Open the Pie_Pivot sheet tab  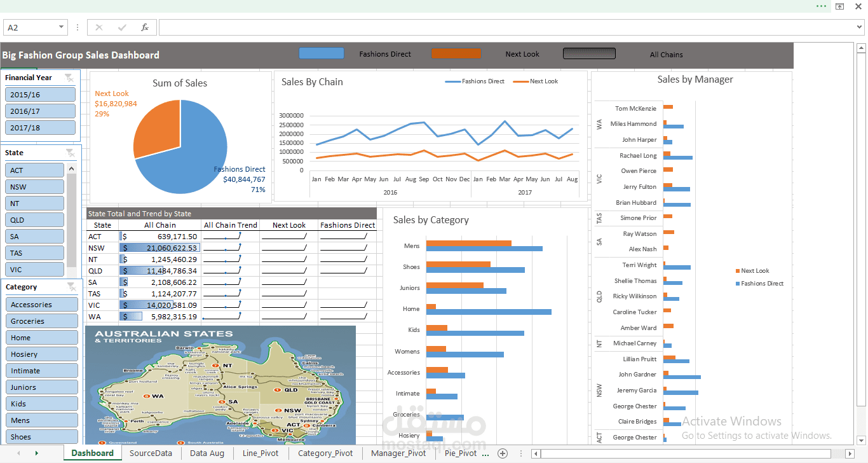pyautogui.click(x=461, y=453)
